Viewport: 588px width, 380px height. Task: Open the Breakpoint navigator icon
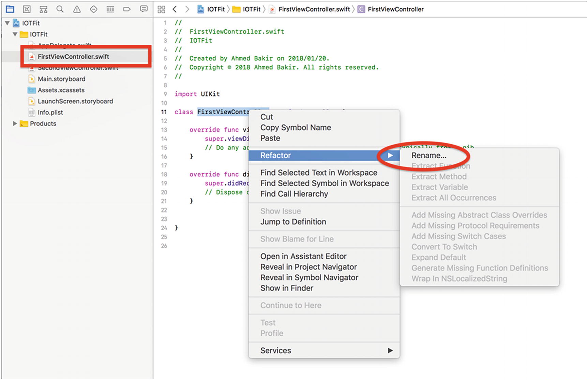pyautogui.click(x=127, y=9)
